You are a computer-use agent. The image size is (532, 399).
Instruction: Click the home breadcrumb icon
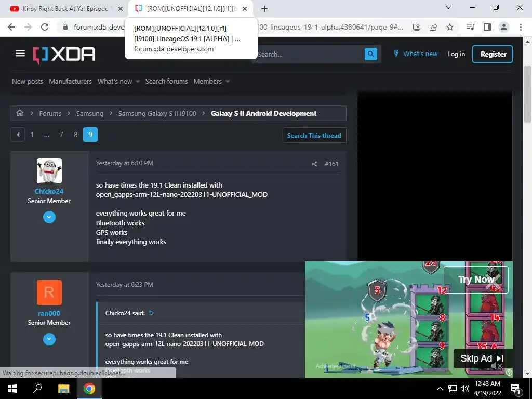point(20,113)
